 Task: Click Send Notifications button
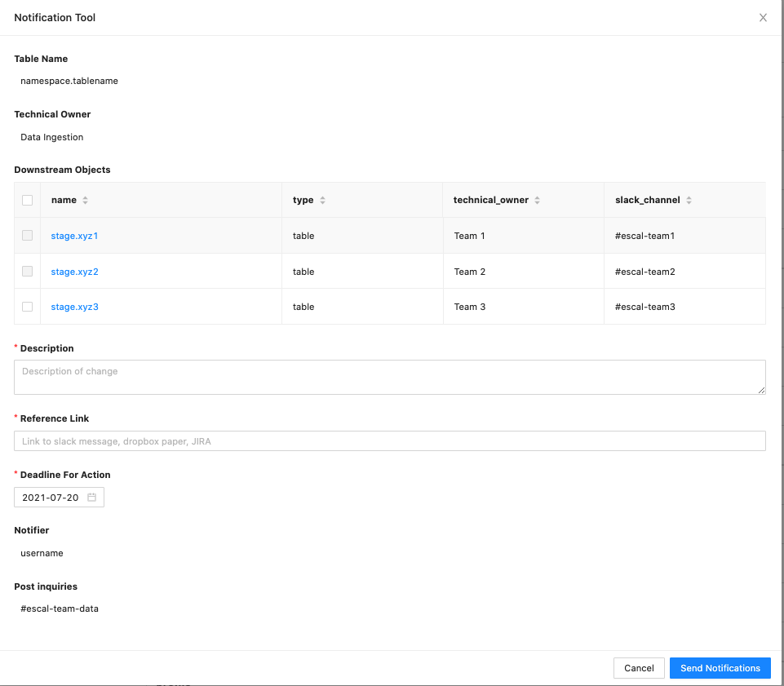[720, 668]
